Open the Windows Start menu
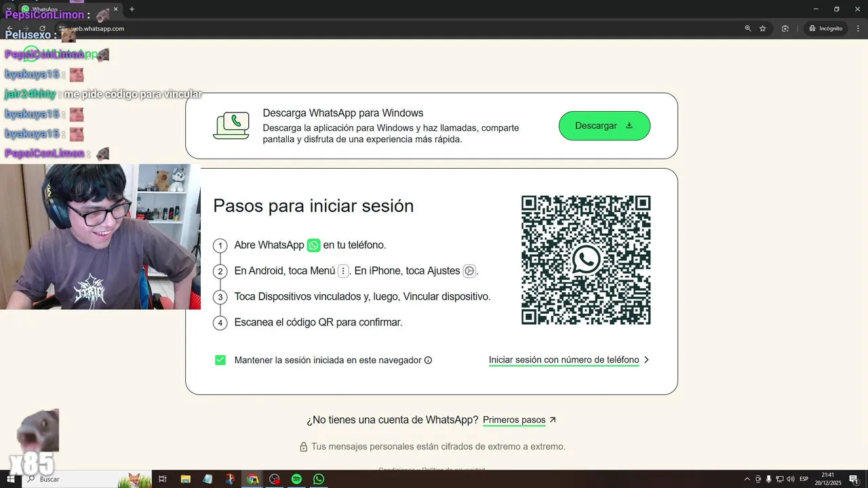The width and height of the screenshot is (868, 488). pos(10,479)
